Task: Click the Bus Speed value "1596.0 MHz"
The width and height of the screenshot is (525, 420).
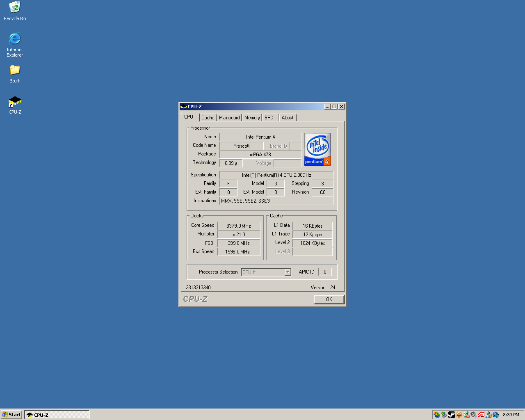Action: pos(239,252)
